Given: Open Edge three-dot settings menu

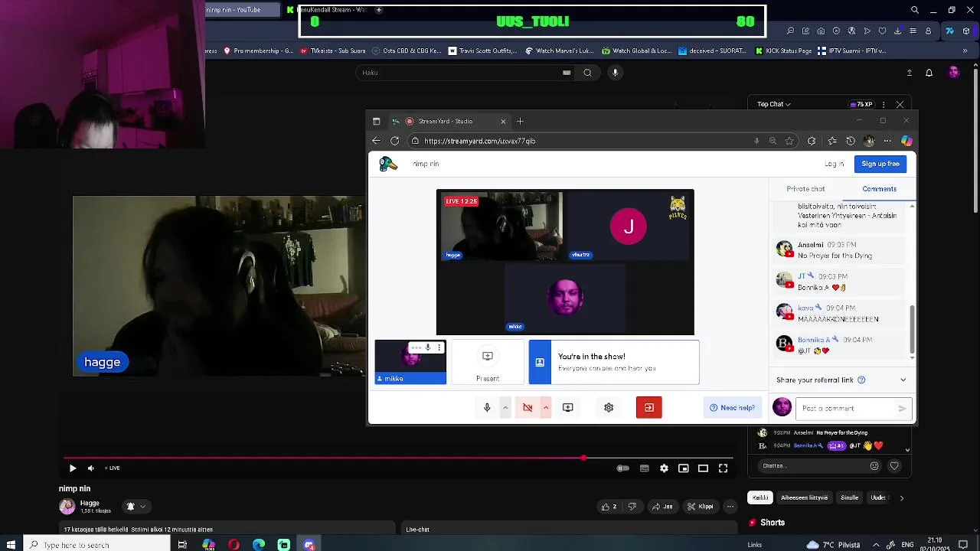Looking at the screenshot, I should click(887, 141).
